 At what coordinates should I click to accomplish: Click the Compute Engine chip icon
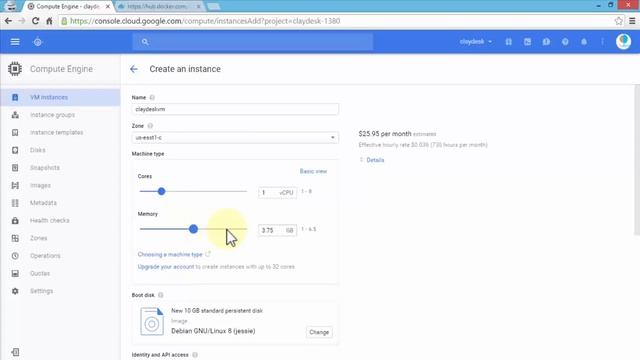coord(15,69)
